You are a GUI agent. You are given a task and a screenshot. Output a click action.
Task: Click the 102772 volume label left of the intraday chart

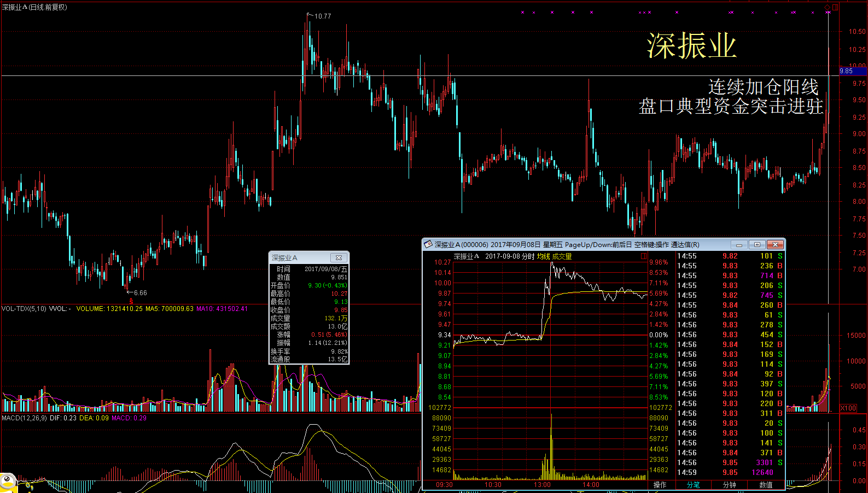coord(440,408)
